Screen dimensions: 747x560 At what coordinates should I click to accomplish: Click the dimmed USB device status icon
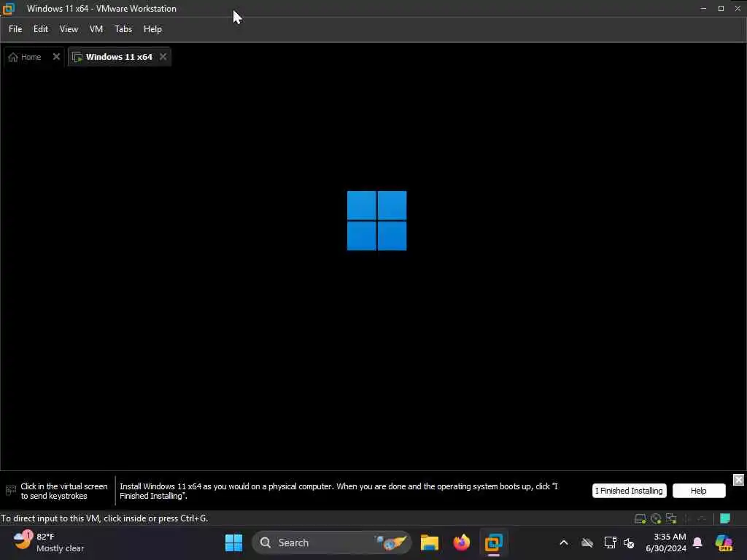[703, 518]
